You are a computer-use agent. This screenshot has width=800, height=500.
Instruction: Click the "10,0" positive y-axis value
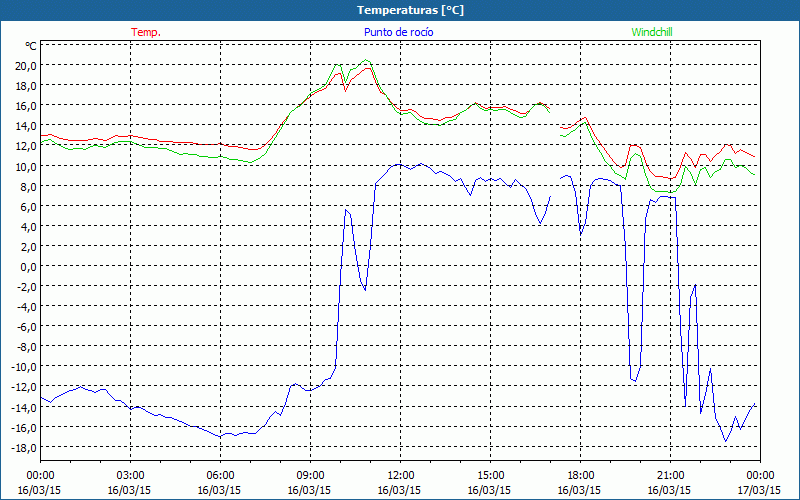(x=27, y=166)
